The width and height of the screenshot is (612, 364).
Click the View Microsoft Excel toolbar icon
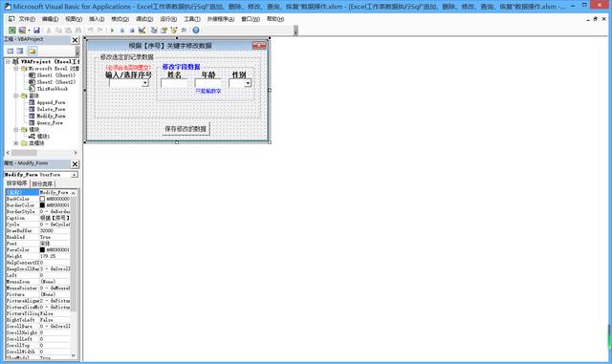(12, 30)
